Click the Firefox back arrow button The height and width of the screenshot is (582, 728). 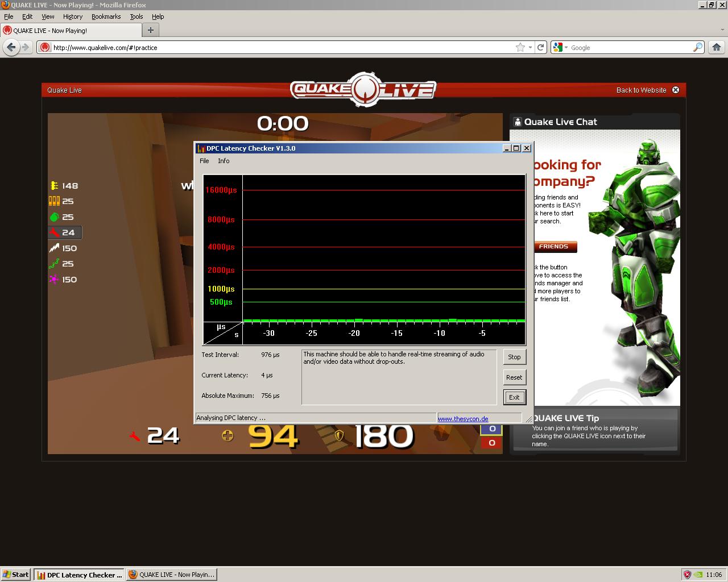[x=11, y=48]
